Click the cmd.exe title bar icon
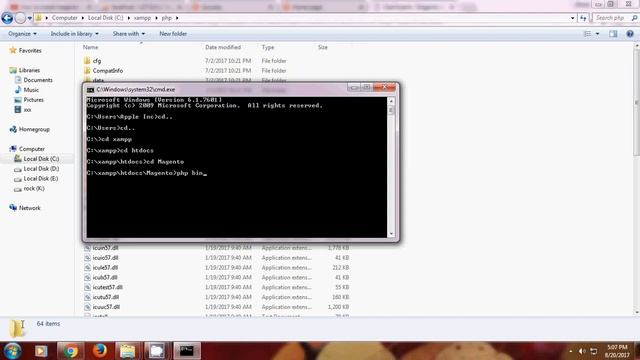 coord(90,89)
